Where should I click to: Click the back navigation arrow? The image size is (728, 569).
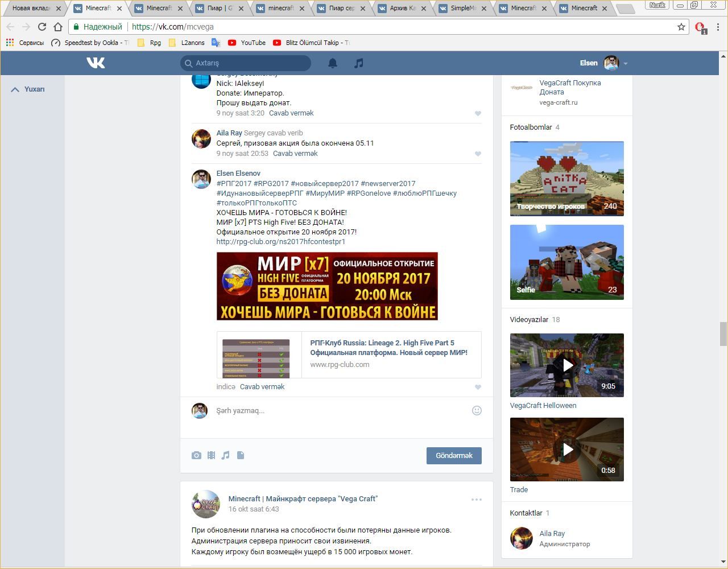click(10, 27)
